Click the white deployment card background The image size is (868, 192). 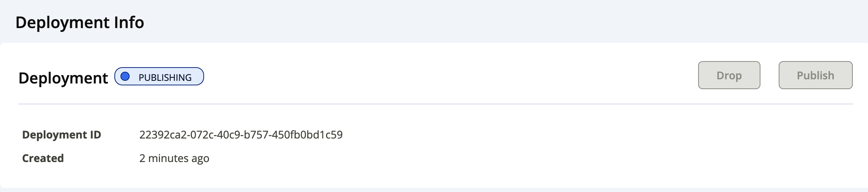532,152
